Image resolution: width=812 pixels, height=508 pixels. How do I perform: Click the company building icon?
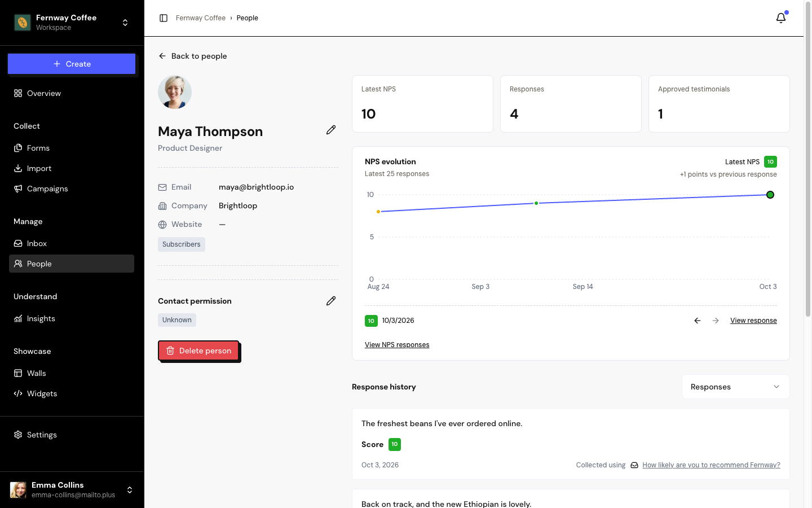click(x=162, y=206)
